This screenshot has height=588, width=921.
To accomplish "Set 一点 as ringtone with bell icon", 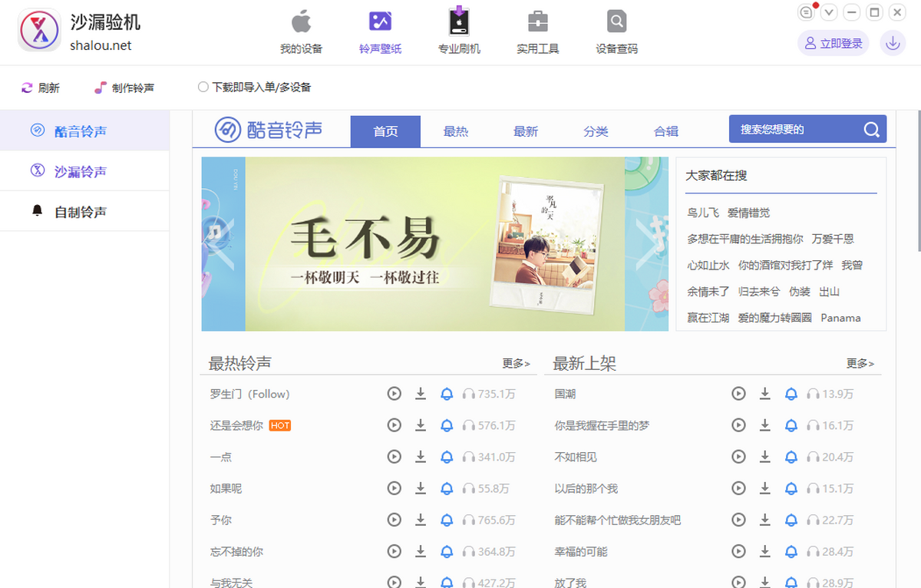I will point(447,457).
